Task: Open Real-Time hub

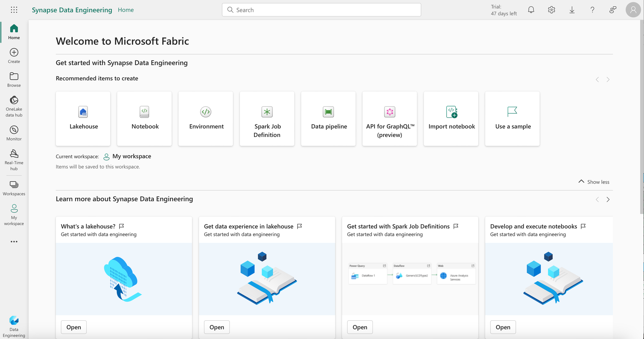Action: tap(14, 160)
